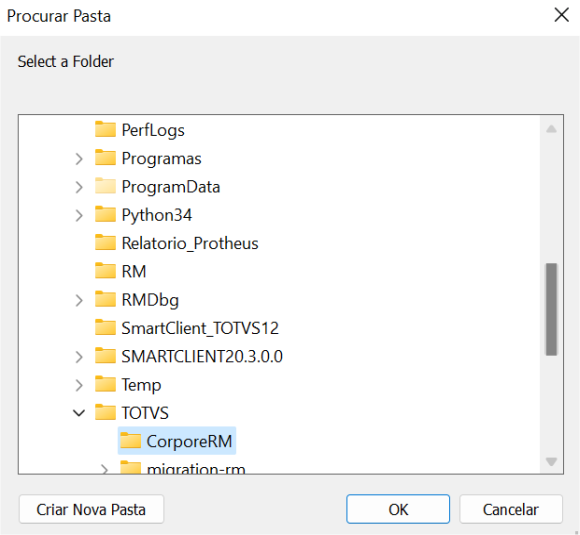The height and width of the screenshot is (535, 580).
Task: Select the Temp folder name
Action: [141, 385]
